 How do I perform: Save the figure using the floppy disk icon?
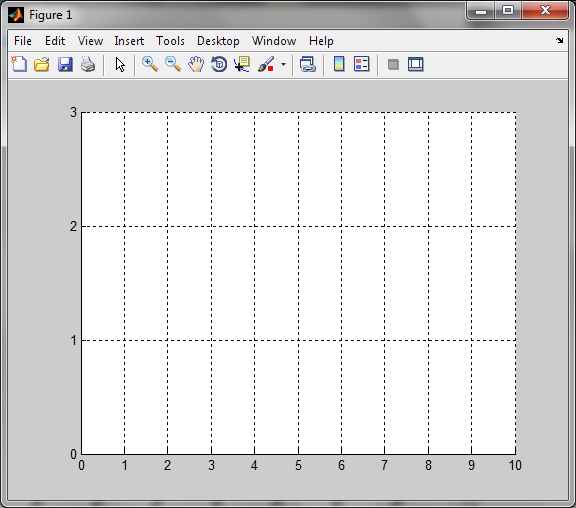point(65,64)
